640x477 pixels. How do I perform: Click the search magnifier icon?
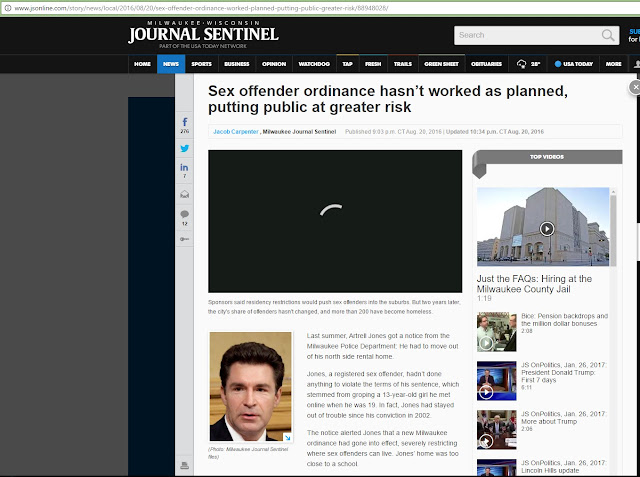pos(608,35)
